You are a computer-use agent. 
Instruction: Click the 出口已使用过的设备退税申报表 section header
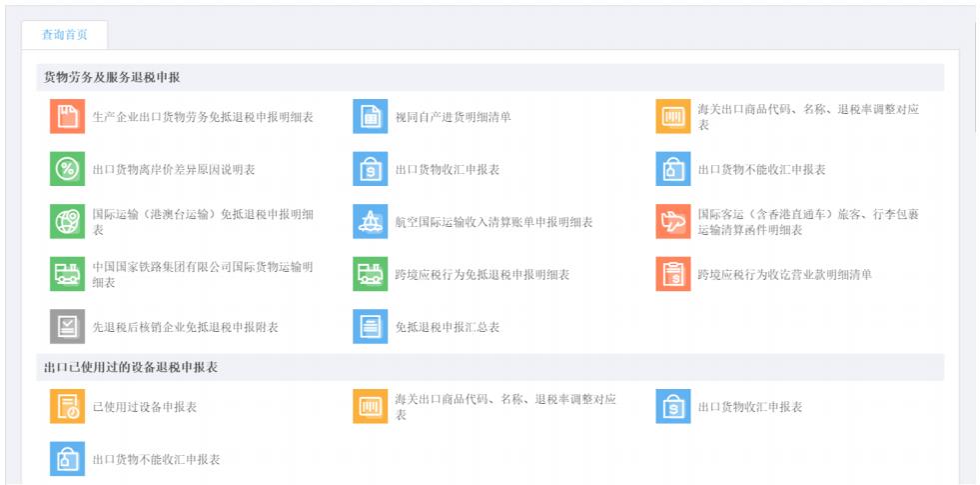131,367
